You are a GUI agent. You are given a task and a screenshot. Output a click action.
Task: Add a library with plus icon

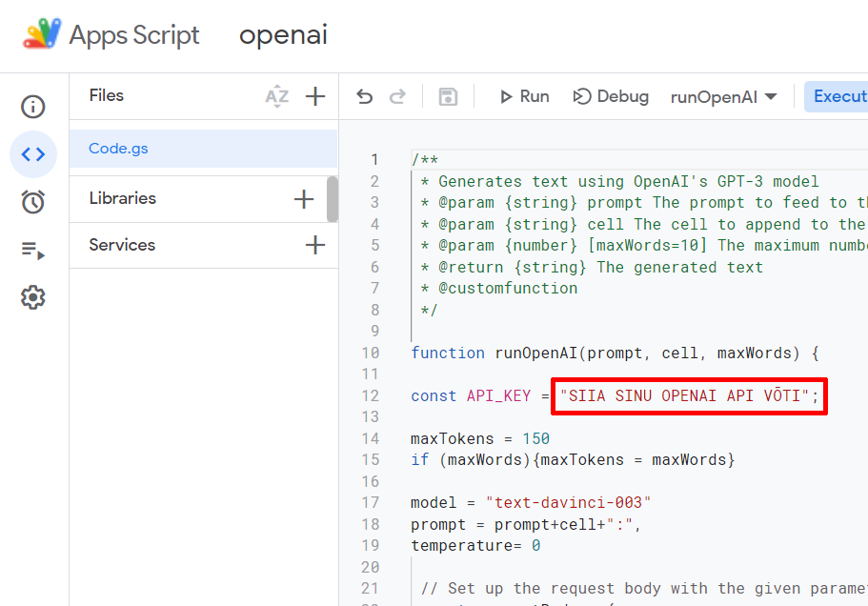click(304, 199)
